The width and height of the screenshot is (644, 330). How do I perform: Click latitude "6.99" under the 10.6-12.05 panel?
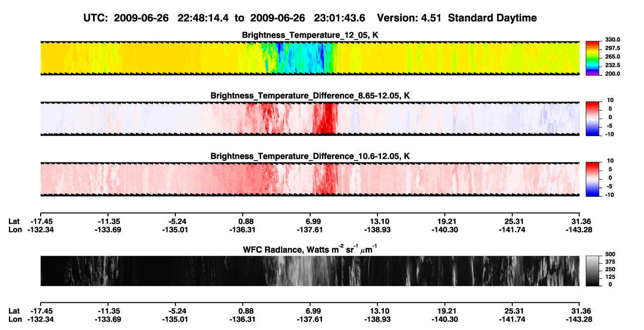pos(311,221)
